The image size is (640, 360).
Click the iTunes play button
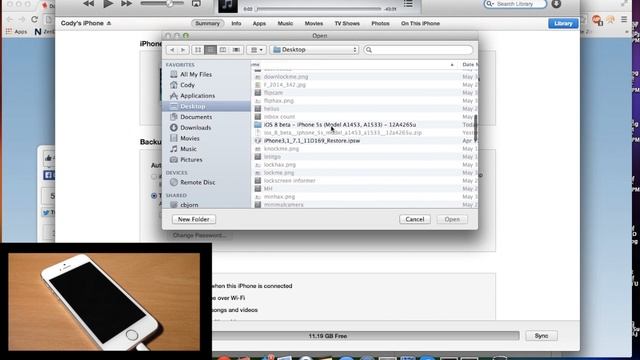[x=108, y=4]
